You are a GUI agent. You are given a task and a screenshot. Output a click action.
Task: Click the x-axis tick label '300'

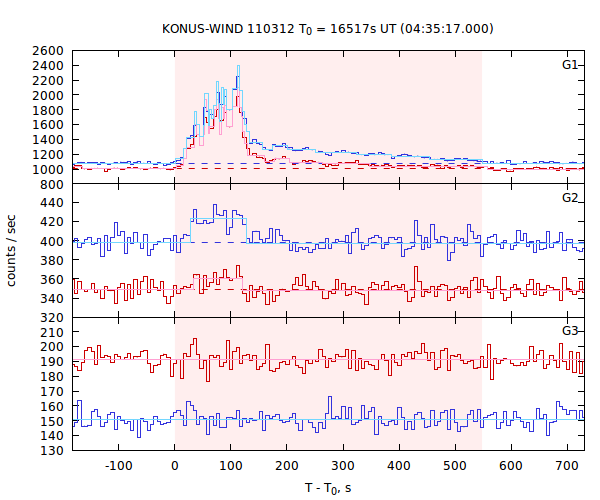tap(343, 466)
